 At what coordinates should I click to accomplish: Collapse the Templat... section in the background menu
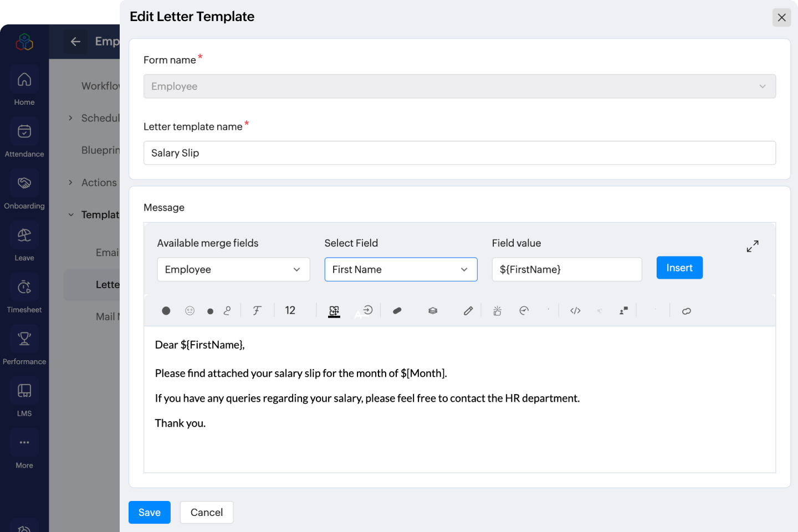coord(70,214)
